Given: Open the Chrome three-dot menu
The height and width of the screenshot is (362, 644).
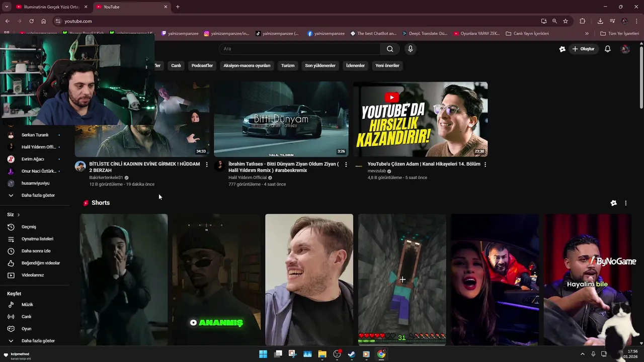Looking at the screenshot, I should click(636, 21).
